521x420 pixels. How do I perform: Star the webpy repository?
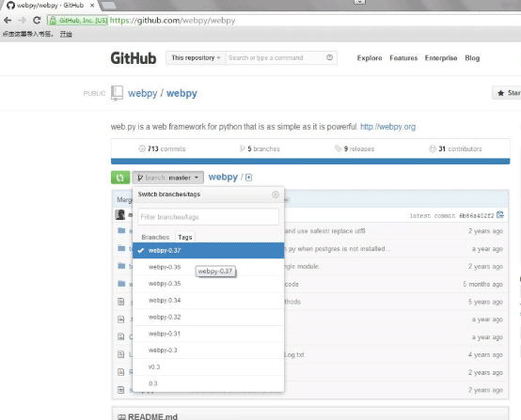point(507,93)
